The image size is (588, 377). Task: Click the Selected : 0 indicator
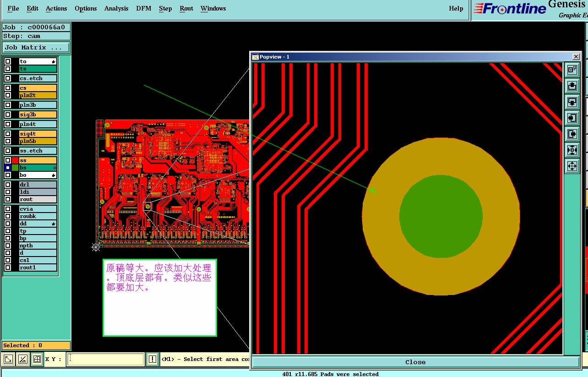pyautogui.click(x=37, y=345)
